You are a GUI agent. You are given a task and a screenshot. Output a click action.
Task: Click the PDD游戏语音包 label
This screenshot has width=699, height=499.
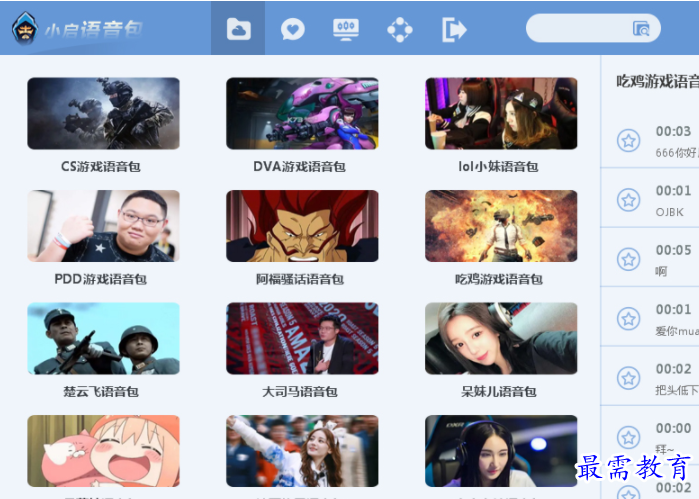click(101, 279)
